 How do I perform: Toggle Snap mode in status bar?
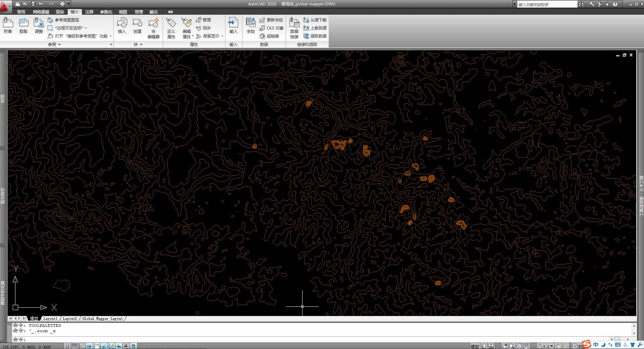click(x=67, y=346)
